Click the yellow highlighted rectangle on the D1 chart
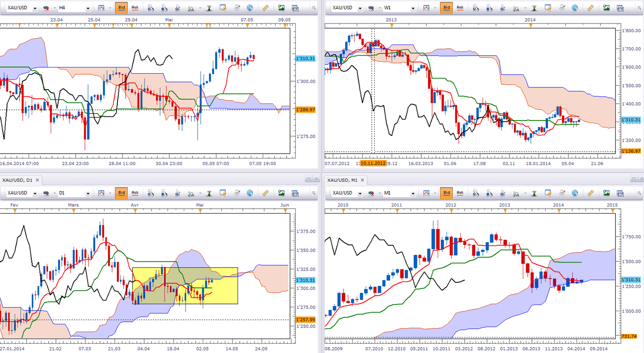Image resolution: width=644 pixels, height=353 pixels. pyautogui.click(x=185, y=285)
